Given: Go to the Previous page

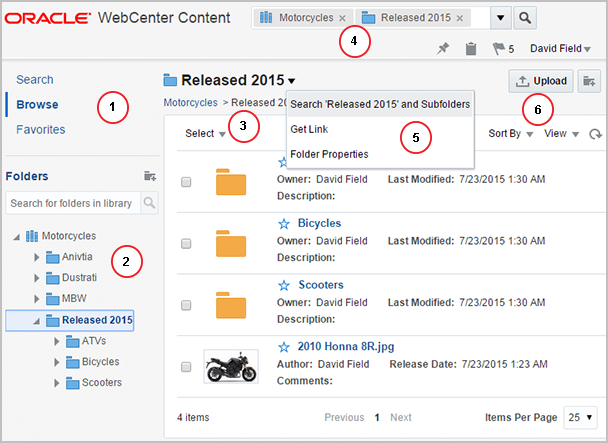Looking at the screenshot, I should 344,417.
